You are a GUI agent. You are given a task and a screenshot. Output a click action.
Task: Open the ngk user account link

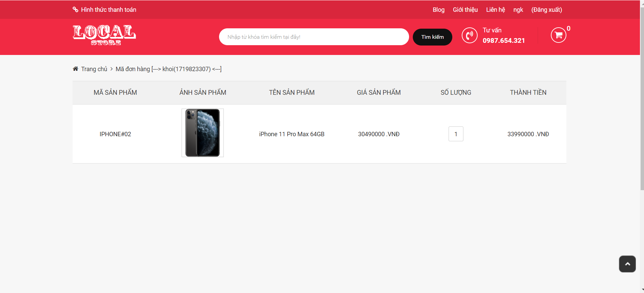pos(518,10)
